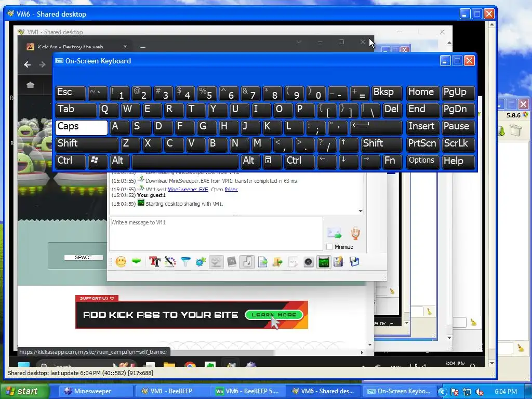Click the send folder icon with green arrow

[277, 262]
